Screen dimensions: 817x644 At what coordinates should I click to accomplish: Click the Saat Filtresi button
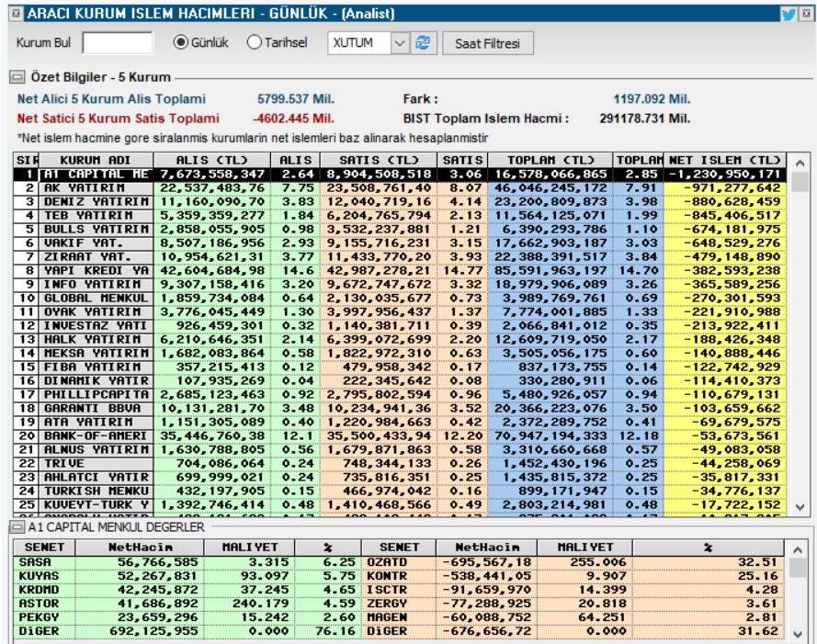[x=488, y=43]
